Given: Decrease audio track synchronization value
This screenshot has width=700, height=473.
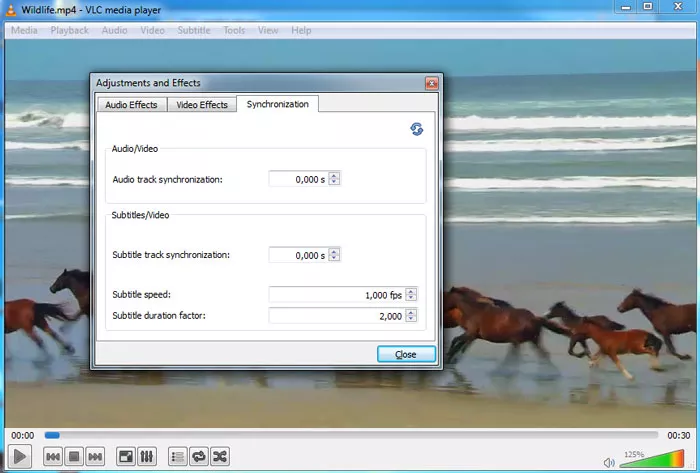Looking at the screenshot, I should click(x=334, y=183).
